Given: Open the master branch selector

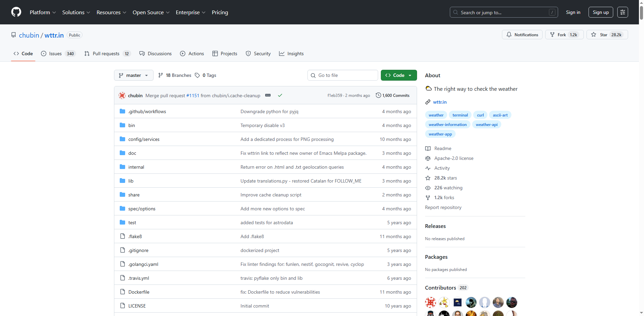Looking at the screenshot, I should click(134, 75).
